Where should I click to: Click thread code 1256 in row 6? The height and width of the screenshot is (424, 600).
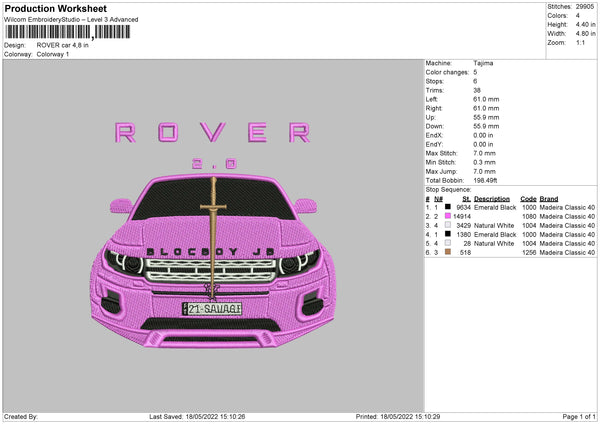click(x=529, y=253)
